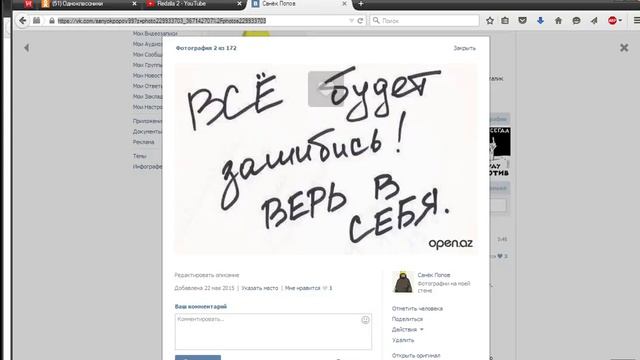Image resolution: width=640 pixels, height=360 pixels.
Task: Click Открыть оригинал link
Action: point(416,356)
